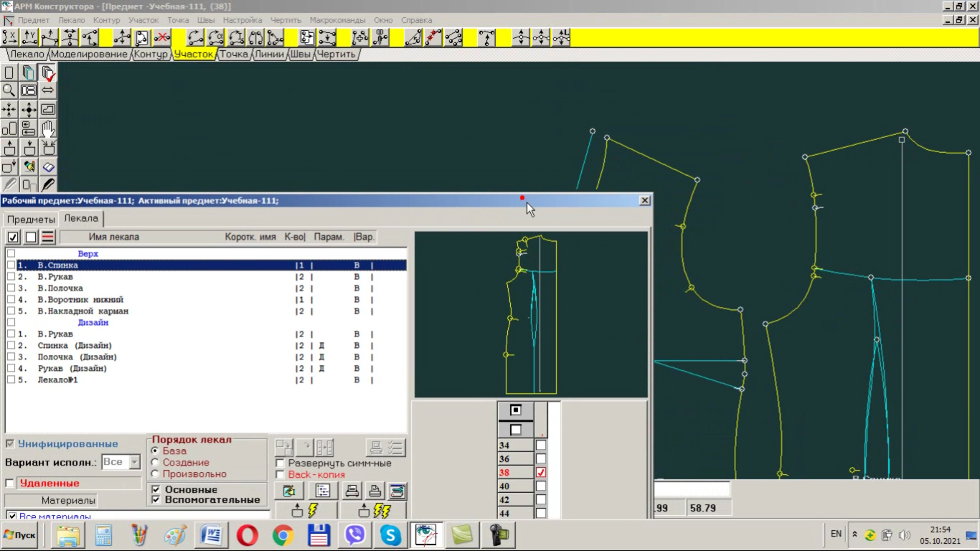This screenshot has height=551, width=980.
Task: Click the double-arrow horizontal flip tool
Action: [x=48, y=90]
